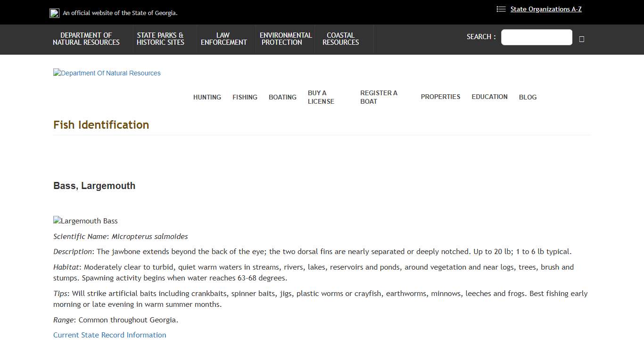Viewport: 644px width, 362px height.
Task: Open the Education menu
Action: click(x=489, y=97)
